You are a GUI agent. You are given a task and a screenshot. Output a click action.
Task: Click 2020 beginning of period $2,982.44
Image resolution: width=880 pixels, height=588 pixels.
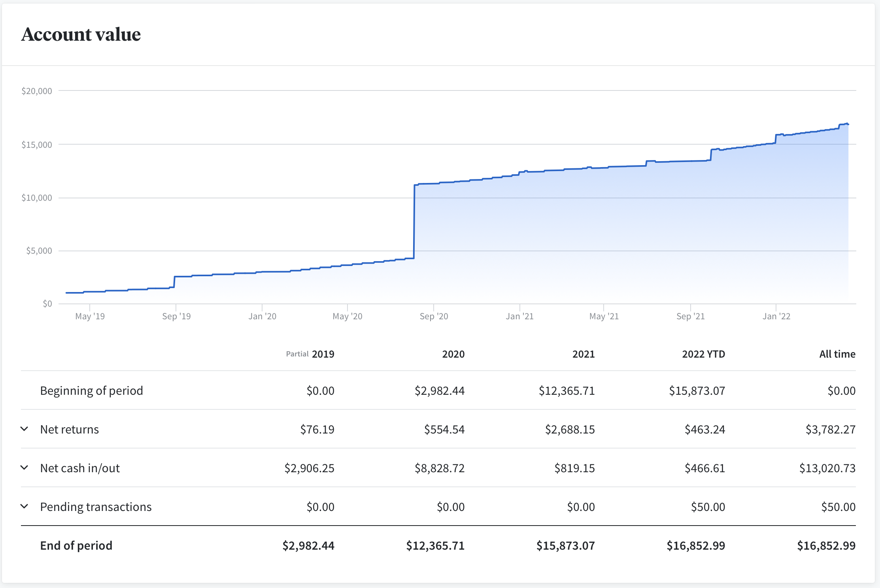tap(440, 390)
